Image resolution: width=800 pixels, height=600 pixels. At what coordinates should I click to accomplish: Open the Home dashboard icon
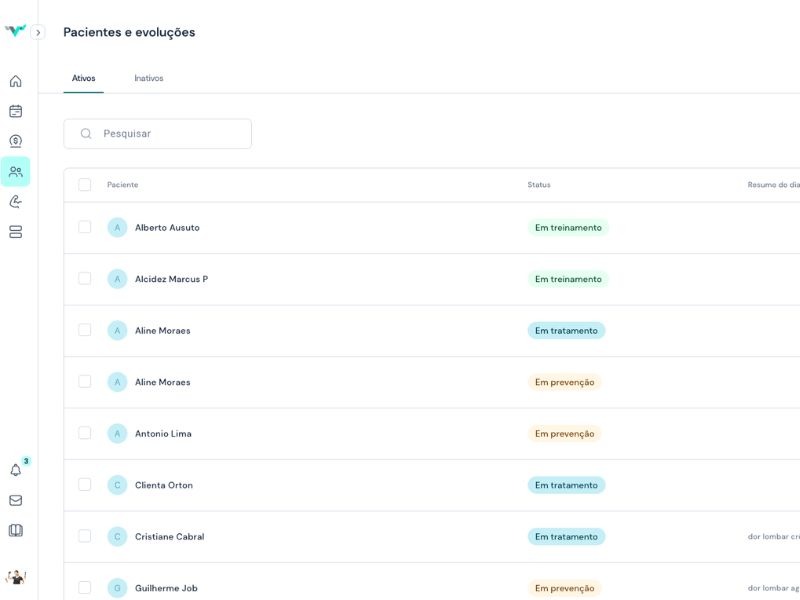(x=15, y=81)
